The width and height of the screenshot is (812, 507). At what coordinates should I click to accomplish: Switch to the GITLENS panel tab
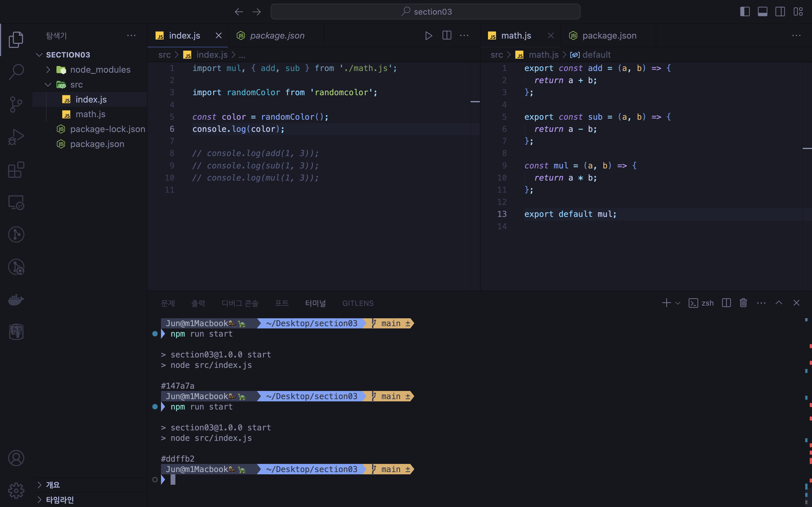click(358, 303)
